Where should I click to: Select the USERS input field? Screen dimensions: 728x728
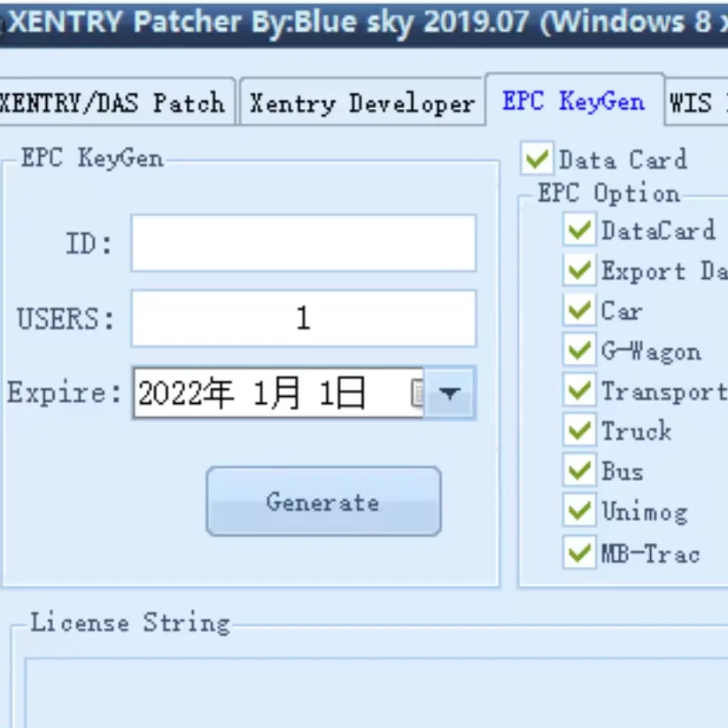coord(303,317)
